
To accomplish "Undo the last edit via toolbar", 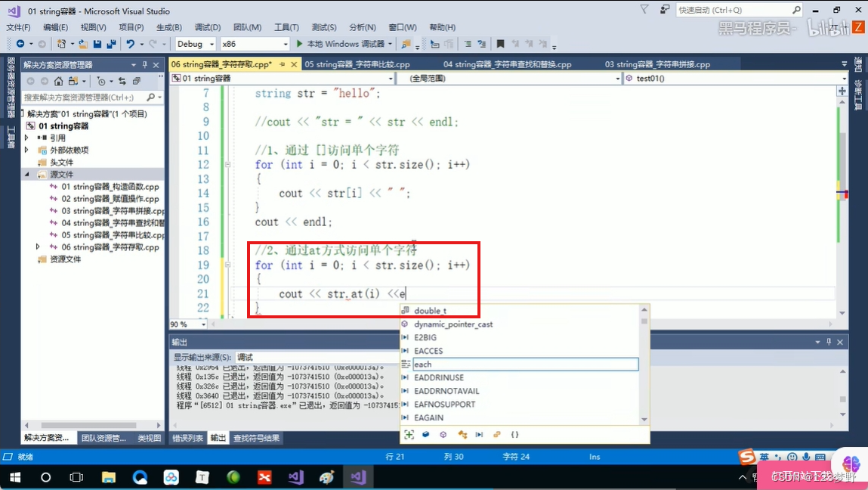I will (x=130, y=44).
